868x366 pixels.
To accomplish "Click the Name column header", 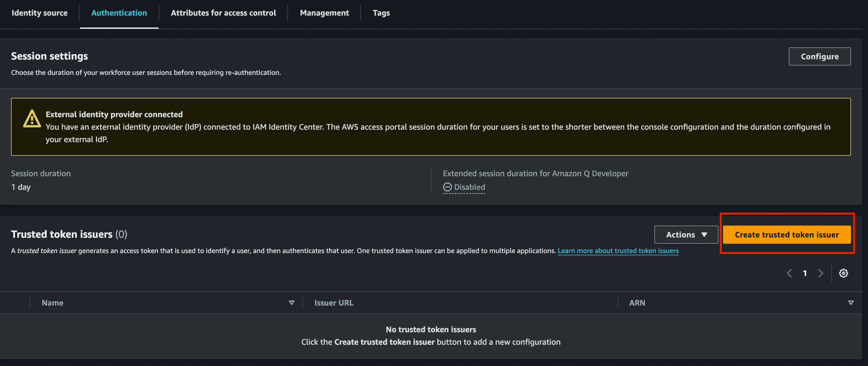I will tap(52, 303).
